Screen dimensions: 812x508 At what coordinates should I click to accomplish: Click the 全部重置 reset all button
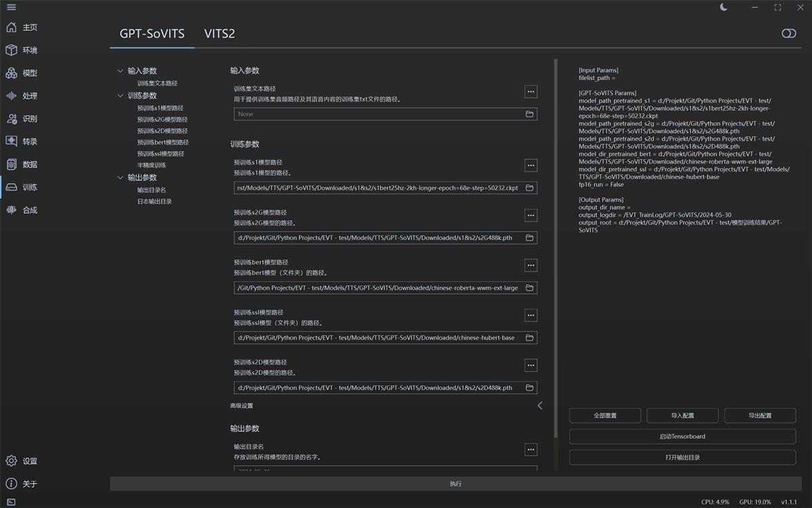click(x=605, y=415)
